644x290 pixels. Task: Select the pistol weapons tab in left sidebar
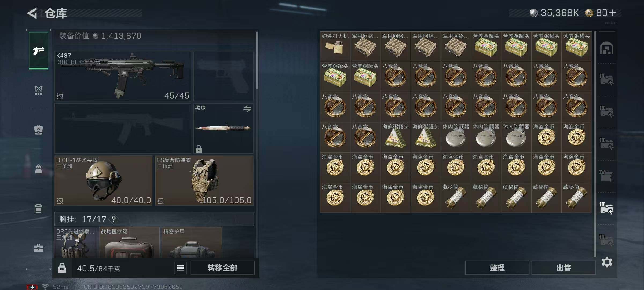[x=39, y=50]
